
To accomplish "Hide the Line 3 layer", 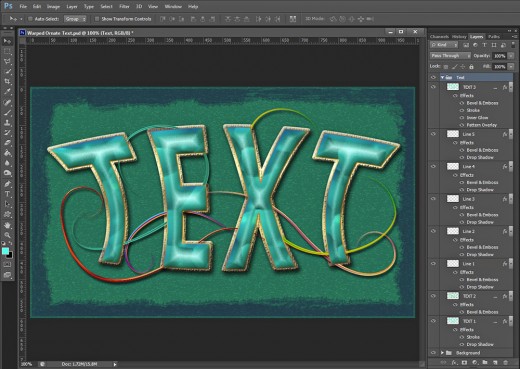I will pos(433,199).
